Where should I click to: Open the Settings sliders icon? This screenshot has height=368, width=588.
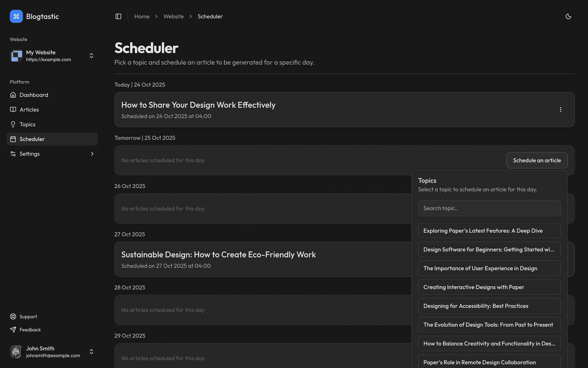13,154
